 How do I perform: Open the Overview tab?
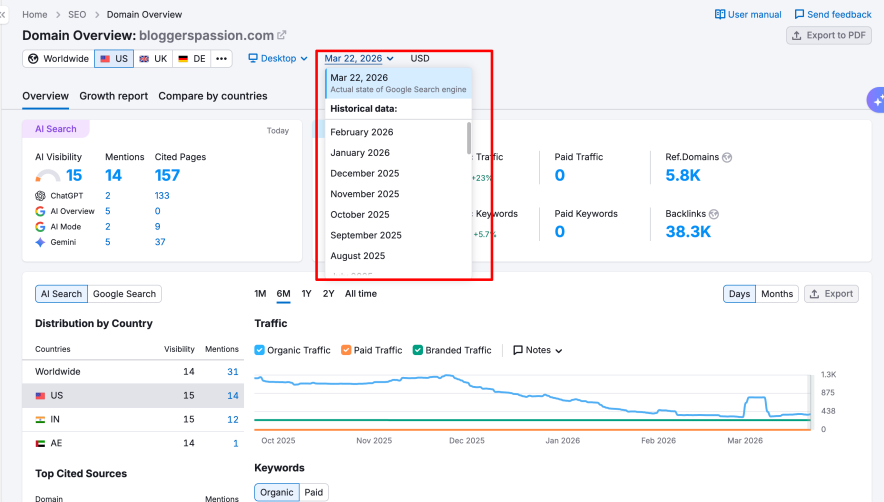coord(46,96)
